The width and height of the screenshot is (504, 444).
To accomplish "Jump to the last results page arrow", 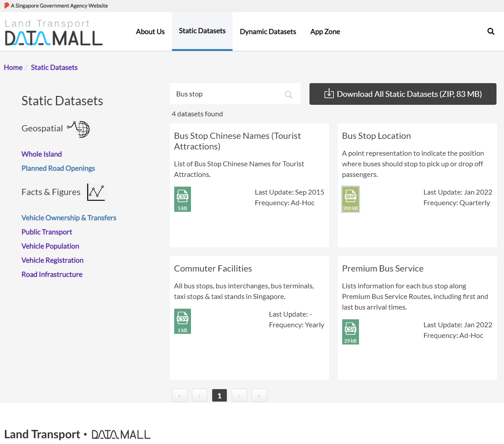I will click(x=259, y=395).
